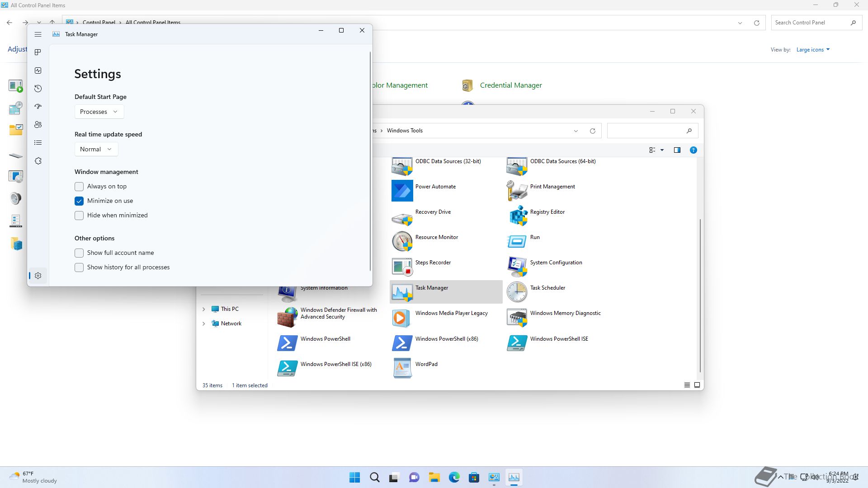
Task: Open Windows Tools address history dropdown
Action: pos(576,131)
